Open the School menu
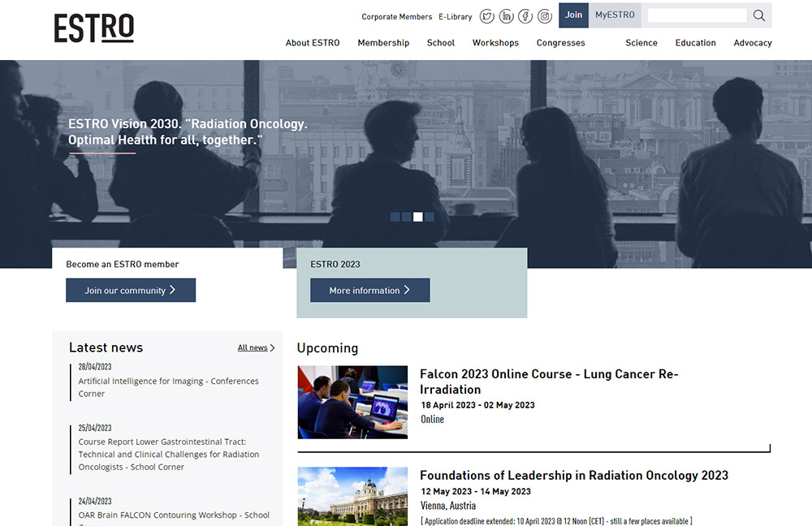Screen dimensions: 812x526 pyautogui.click(x=441, y=43)
